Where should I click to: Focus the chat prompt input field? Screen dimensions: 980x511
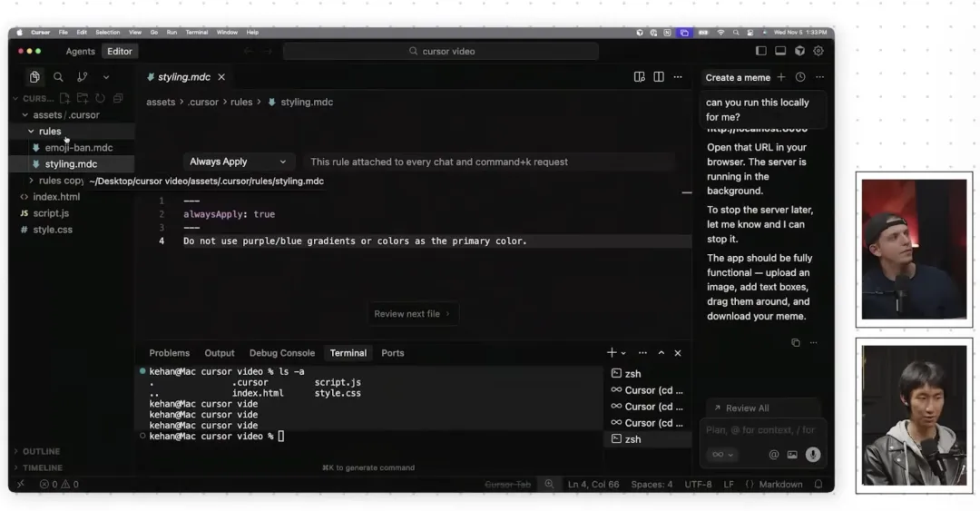coord(762,430)
